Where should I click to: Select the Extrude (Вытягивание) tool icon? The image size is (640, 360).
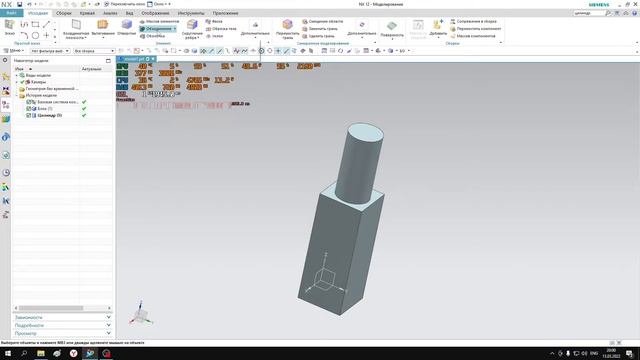[x=102, y=24]
